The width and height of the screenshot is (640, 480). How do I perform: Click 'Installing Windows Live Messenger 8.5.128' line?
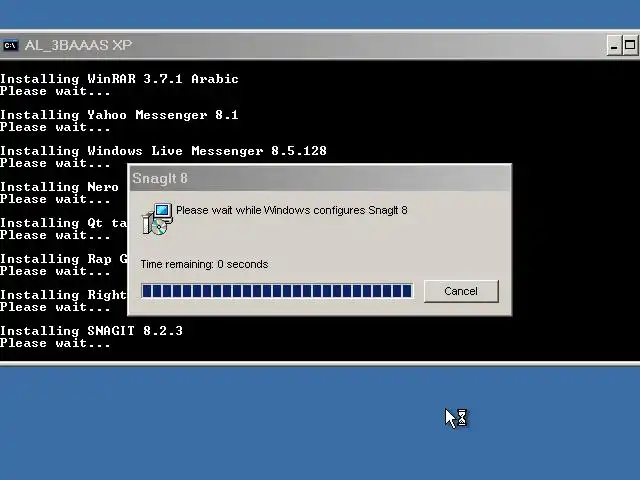tap(163, 151)
